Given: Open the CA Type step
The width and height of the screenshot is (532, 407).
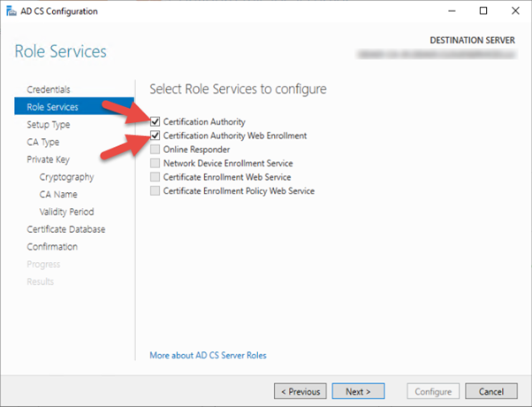Looking at the screenshot, I should tap(43, 142).
